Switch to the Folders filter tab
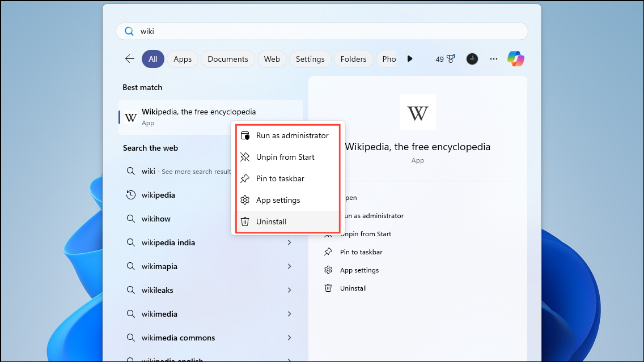The width and height of the screenshot is (644, 362). tap(353, 59)
